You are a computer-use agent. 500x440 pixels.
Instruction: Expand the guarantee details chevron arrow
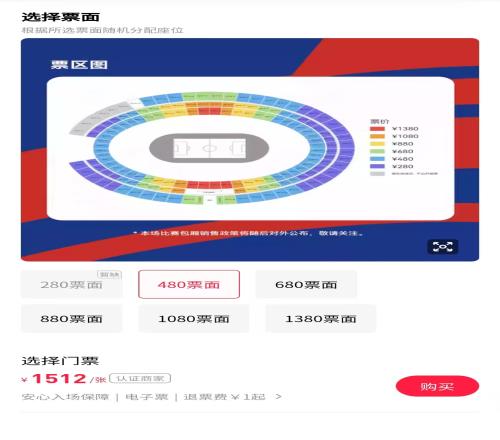[279, 397]
